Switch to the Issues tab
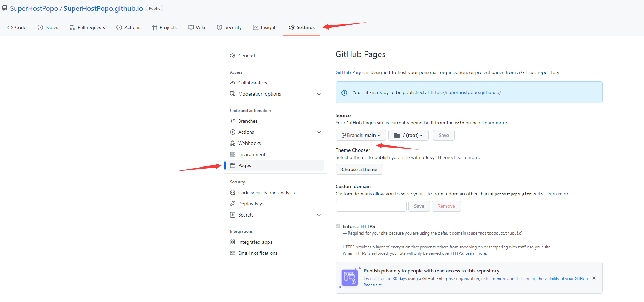Viewport: 644px width, 302px height. [x=48, y=27]
